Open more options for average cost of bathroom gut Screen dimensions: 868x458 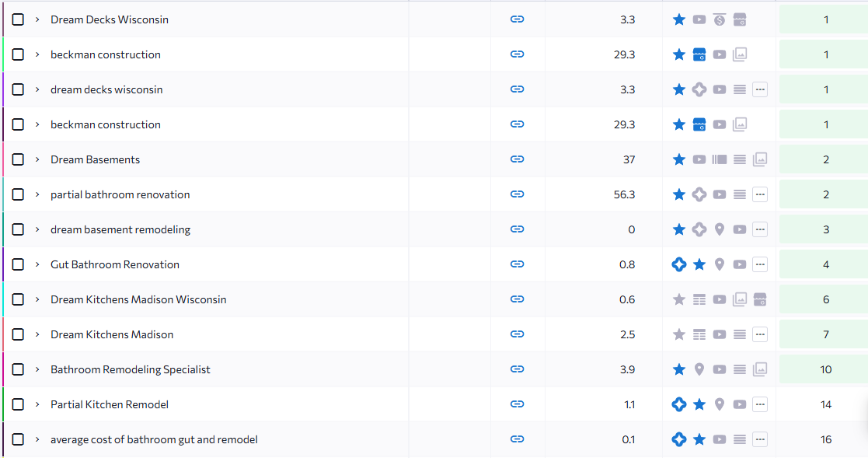(x=760, y=439)
